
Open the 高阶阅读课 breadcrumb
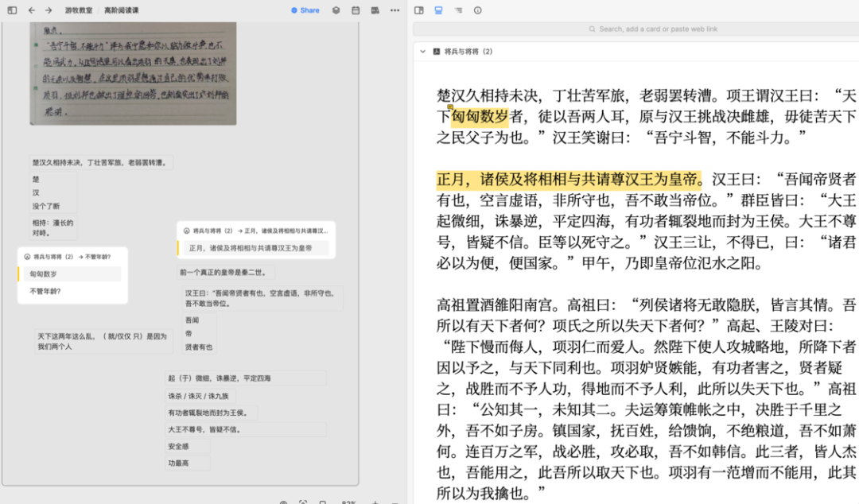pos(121,10)
